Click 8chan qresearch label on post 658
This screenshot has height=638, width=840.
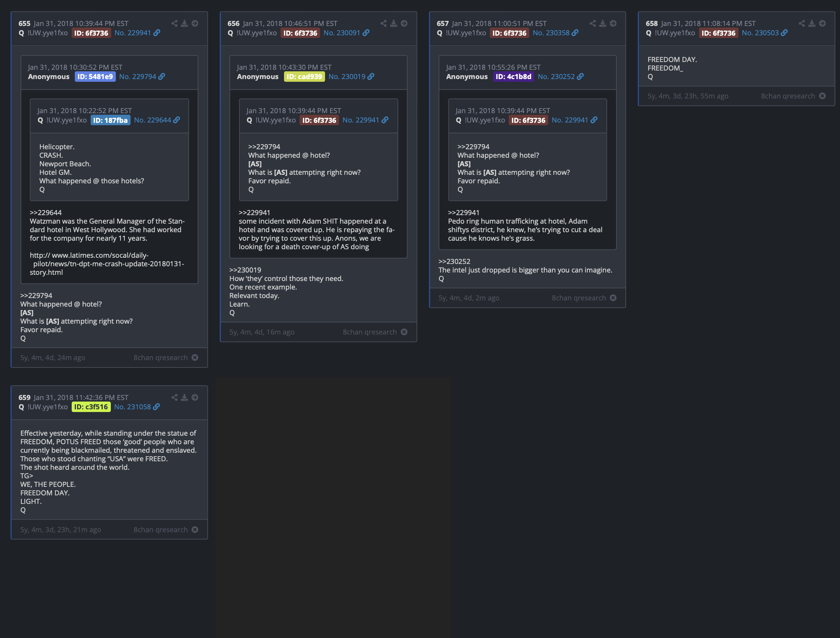tap(788, 96)
